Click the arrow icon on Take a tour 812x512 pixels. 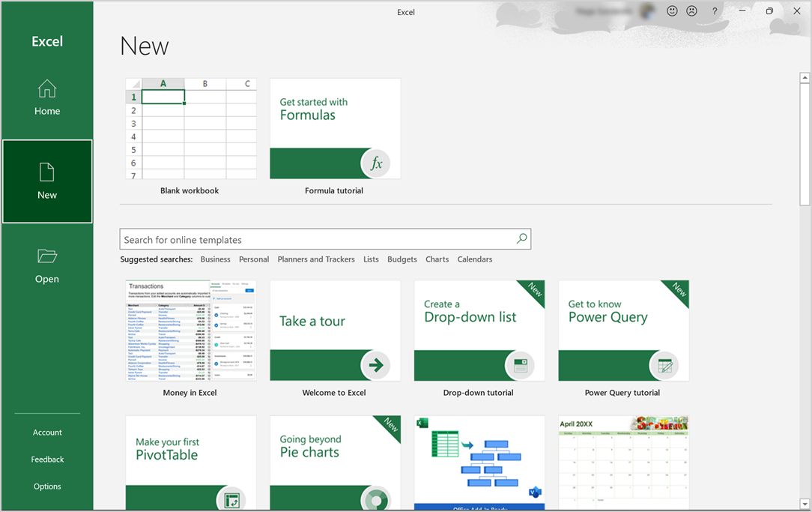[x=377, y=365]
